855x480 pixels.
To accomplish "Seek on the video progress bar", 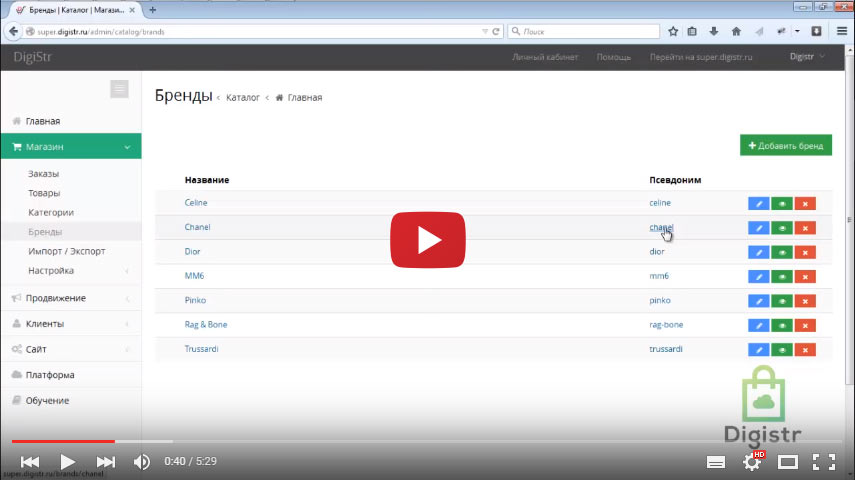I will [428, 441].
